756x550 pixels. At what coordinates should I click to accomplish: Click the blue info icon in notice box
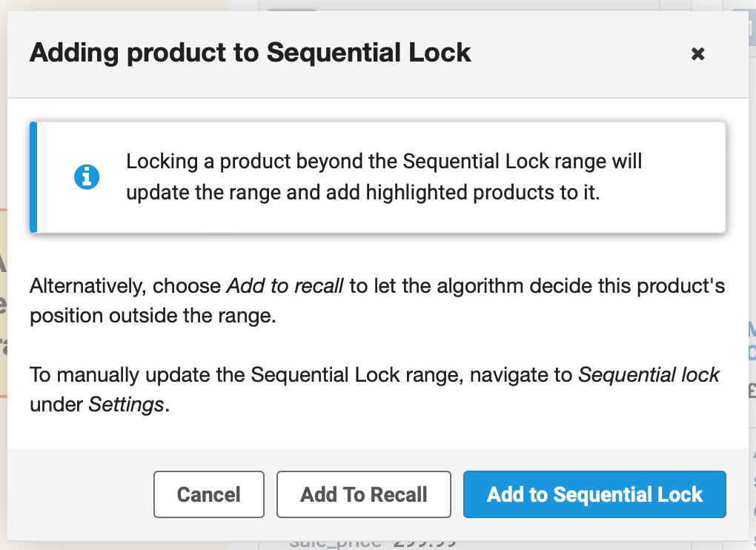coord(87,177)
